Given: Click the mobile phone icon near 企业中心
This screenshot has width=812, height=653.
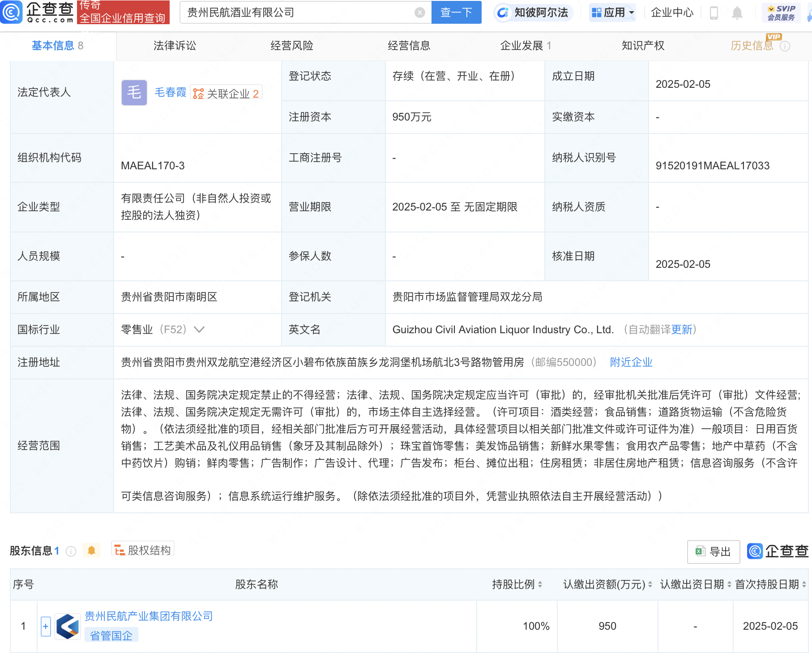Looking at the screenshot, I should pyautogui.click(x=714, y=13).
